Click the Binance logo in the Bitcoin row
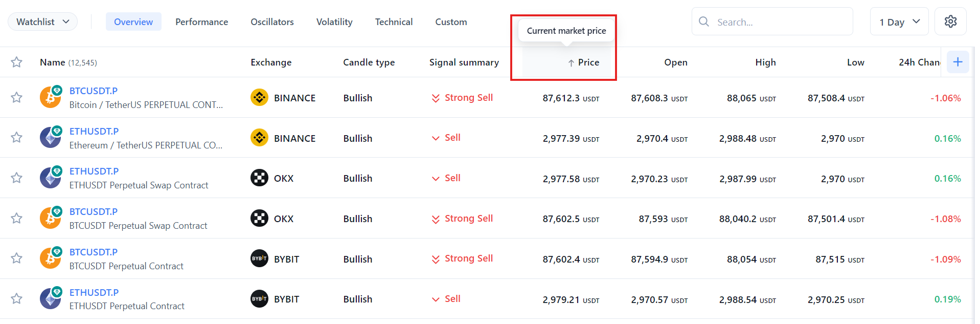Viewport: 980px width, 324px height. 259,97
